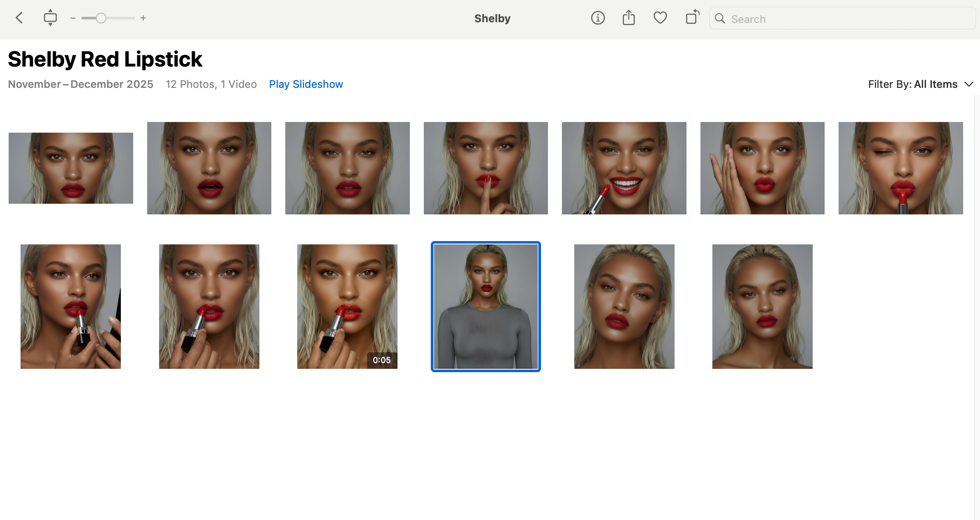This screenshot has width=980, height=520.
Task: Play the 0:05 video thumbnail
Action: point(347,306)
